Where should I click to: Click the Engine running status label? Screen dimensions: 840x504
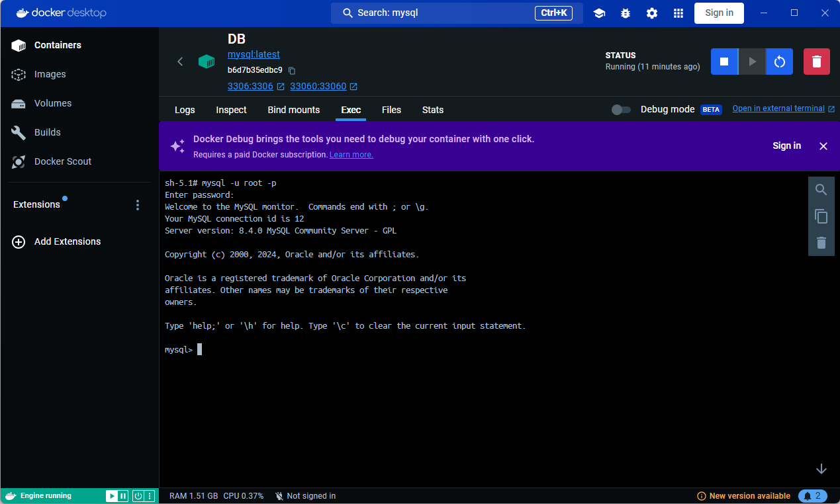point(46,496)
